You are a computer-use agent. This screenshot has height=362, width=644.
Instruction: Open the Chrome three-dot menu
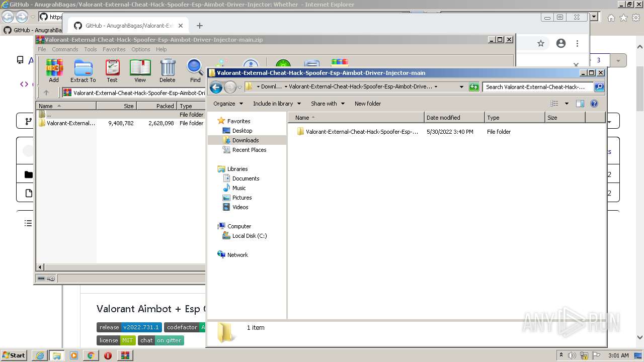[x=578, y=44]
